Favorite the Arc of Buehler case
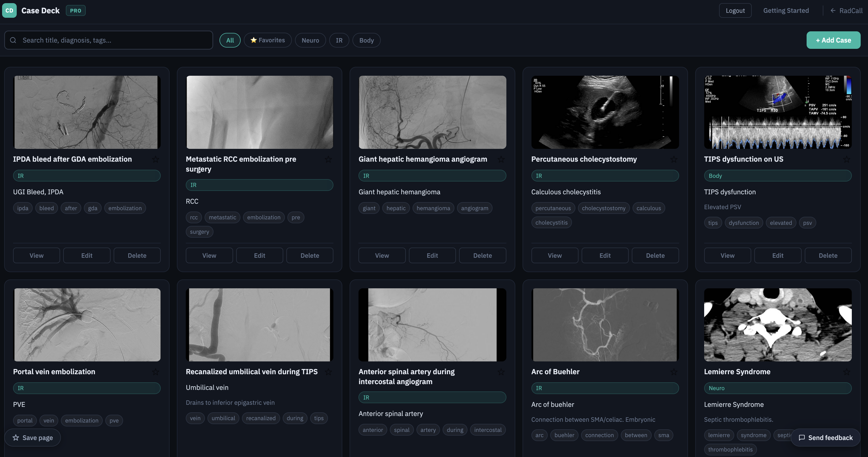The image size is (868, 457). pyautogui.click(x=674, y=372)
